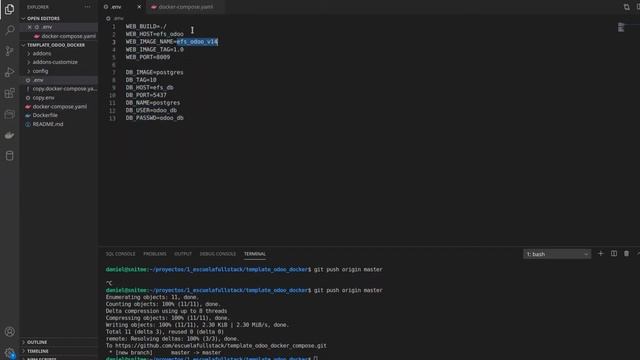This screenshot has height=360, width=640.
Task: Open Explorer more actions ellipsis
Action: 87,7
